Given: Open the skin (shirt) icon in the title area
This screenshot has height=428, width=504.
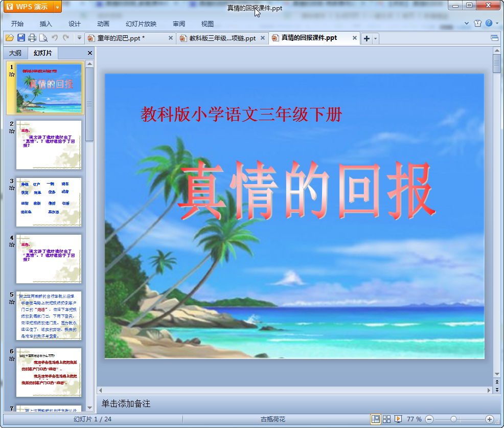Looking at the screenshot, I should pos(477,23).
